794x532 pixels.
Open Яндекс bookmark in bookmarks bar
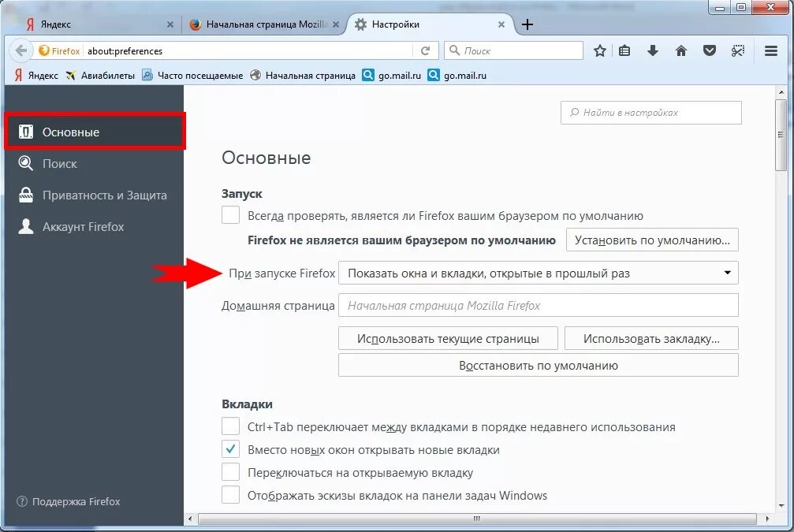tap(36, 76)
